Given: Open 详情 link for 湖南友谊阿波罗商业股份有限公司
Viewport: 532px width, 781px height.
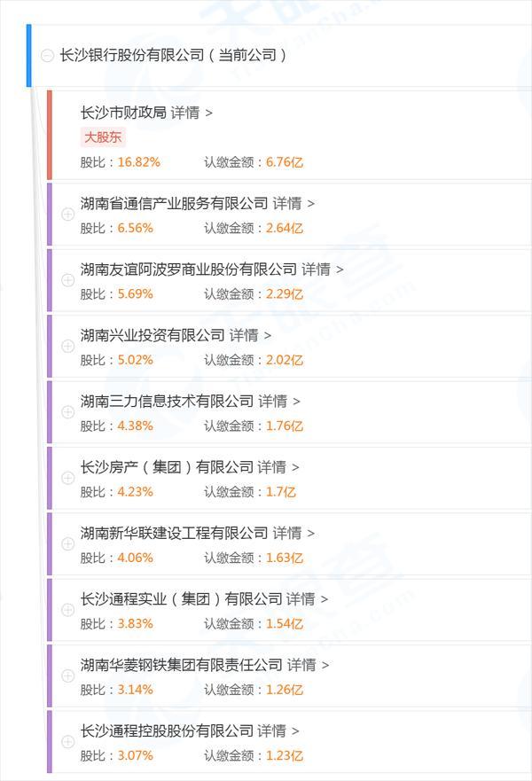Looking at the screenshot, I should coord(322,269).
